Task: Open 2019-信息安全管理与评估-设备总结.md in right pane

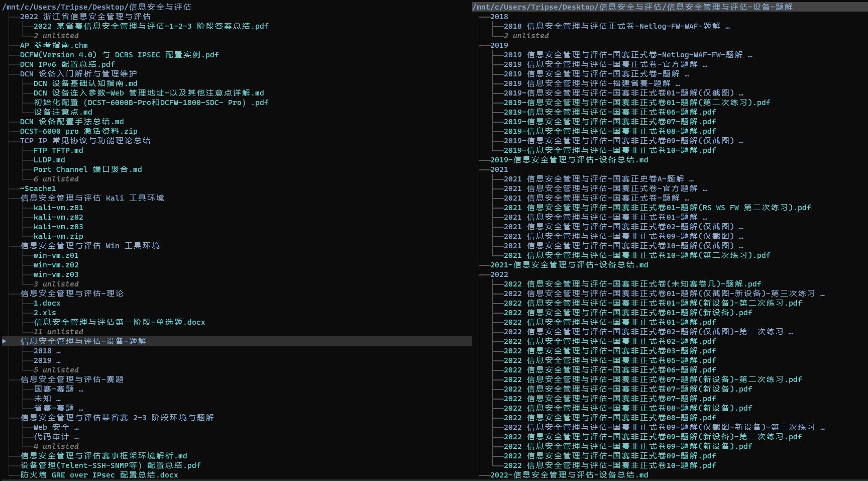Action: 570,159
